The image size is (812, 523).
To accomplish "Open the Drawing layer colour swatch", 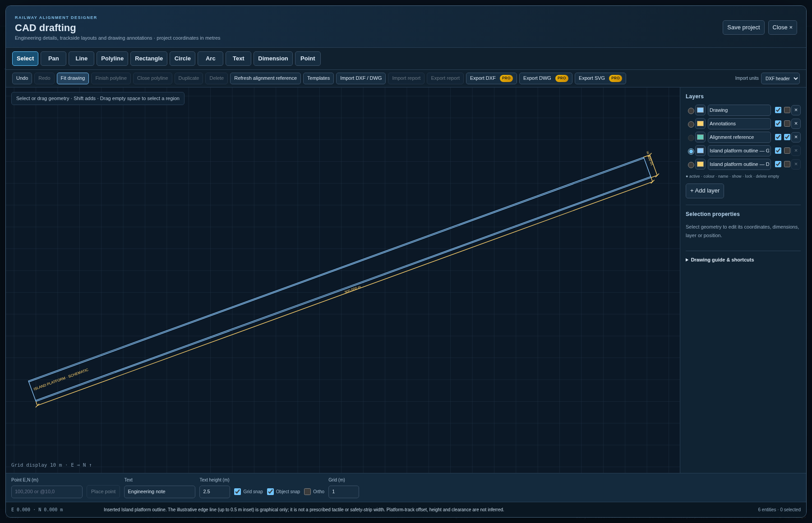I will pos(700,110).
